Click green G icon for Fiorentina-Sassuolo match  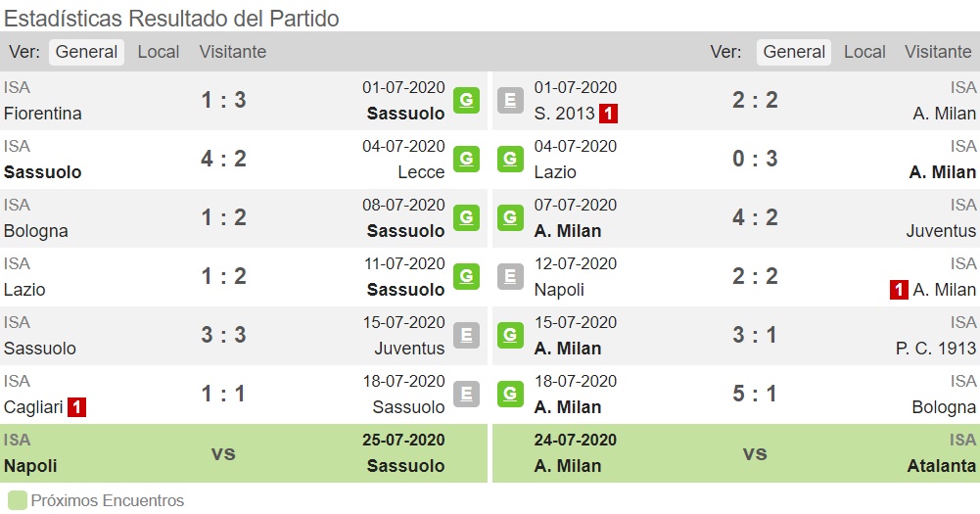466,100
